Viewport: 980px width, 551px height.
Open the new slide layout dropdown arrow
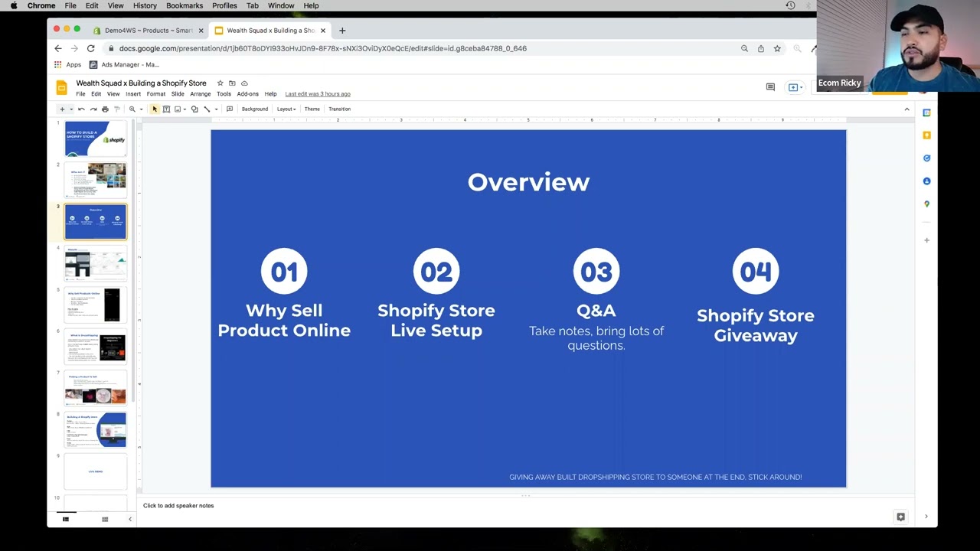click(x=71, y=109)
